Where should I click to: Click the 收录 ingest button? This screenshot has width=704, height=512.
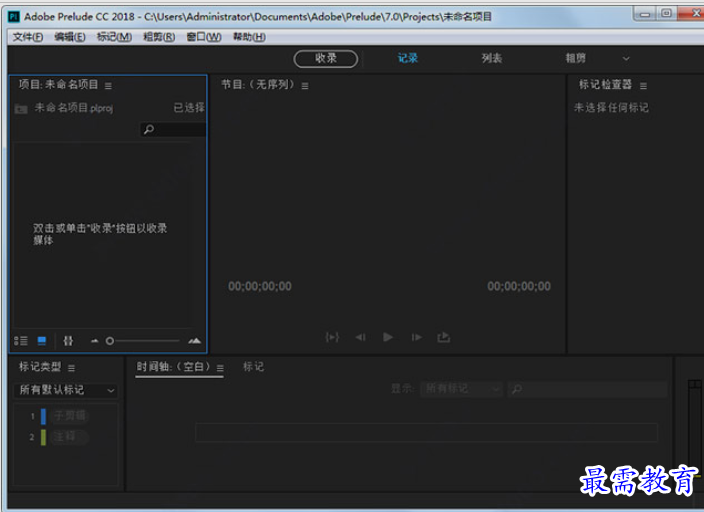click(326, 58)
